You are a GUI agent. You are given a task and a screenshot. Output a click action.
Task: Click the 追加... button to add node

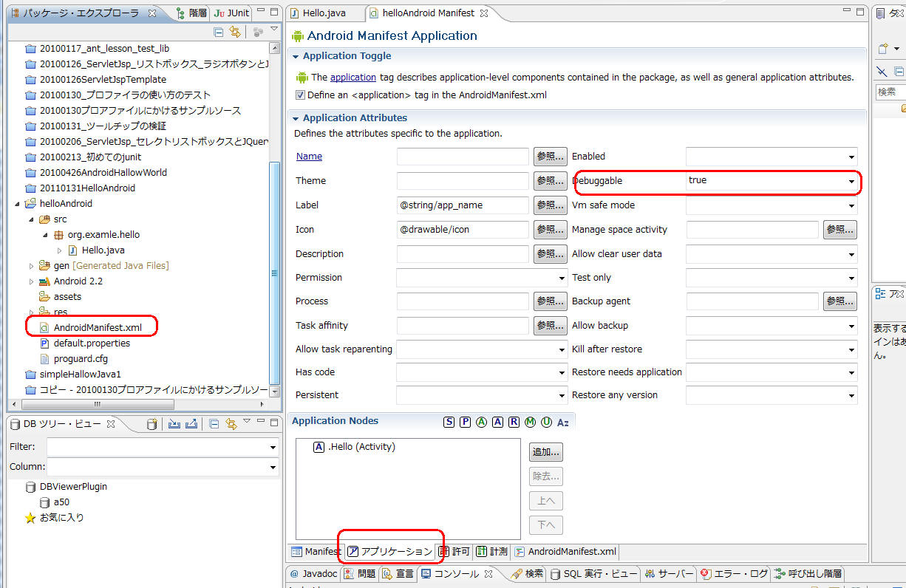click(546, 451)
